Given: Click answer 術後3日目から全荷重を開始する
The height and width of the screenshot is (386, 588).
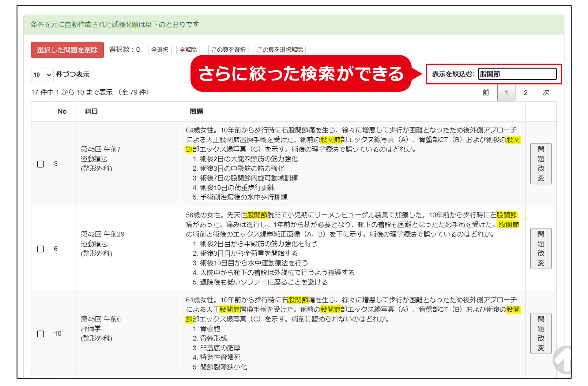Looking at the screenshot, I should 249,254.
